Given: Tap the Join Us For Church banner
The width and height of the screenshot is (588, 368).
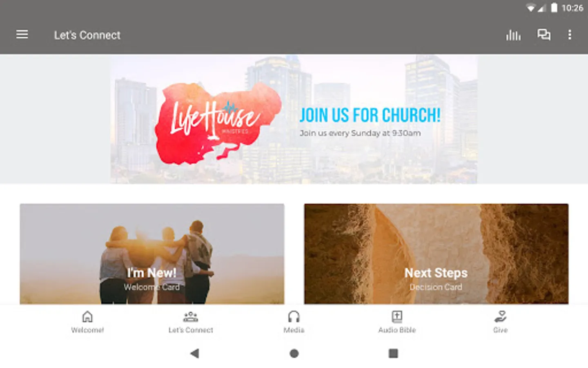Looking at the screenshot, I should (x=294, y=119).
